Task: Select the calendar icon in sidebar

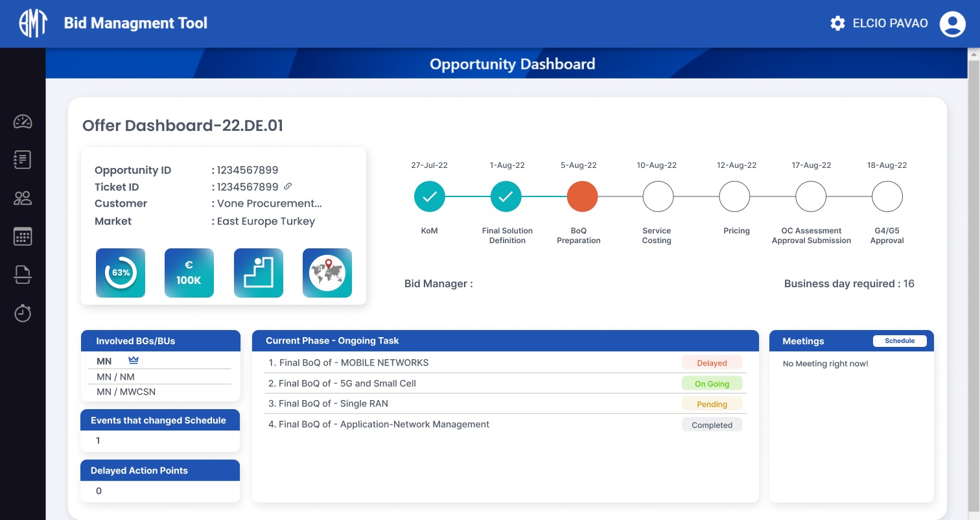Action: pos(23,237)
